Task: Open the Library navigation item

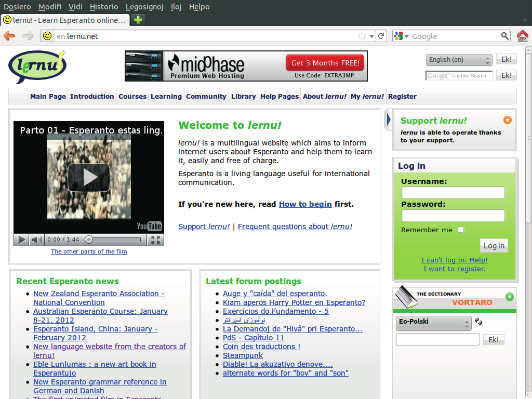Action: (x=243, y=96)
